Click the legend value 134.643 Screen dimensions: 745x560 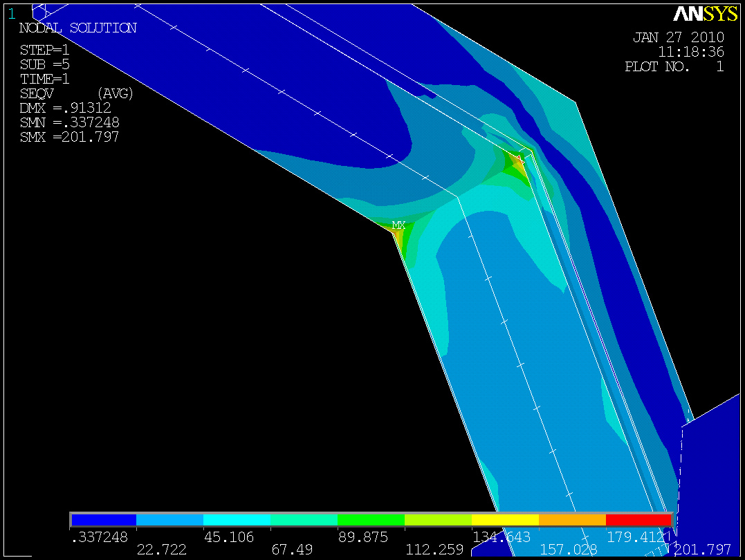tap(502, 537)
